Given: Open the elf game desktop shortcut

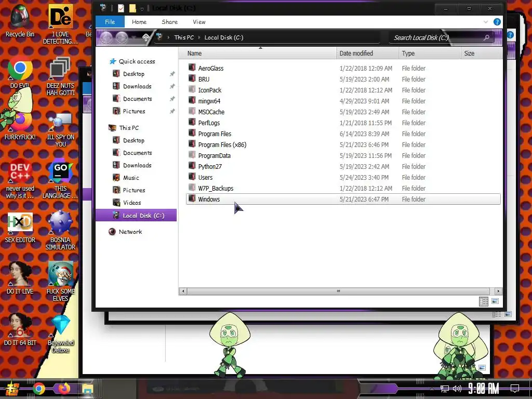Looking at the screenshot, I should tap(60, 282).
